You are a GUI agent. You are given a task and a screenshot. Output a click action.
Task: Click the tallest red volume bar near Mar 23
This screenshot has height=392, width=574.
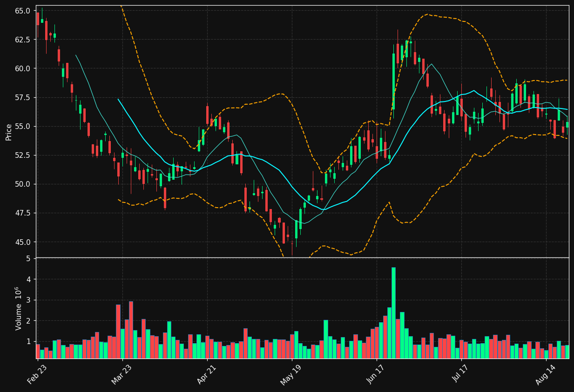131,330
